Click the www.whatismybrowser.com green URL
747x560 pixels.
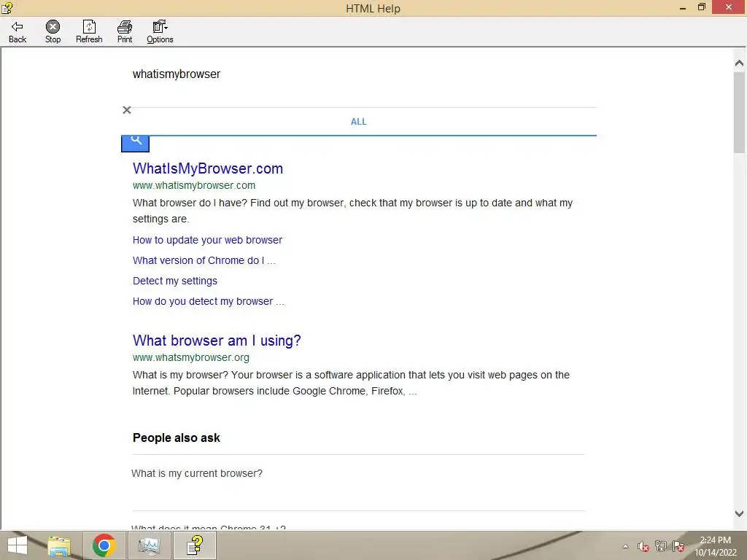click(194, 185)
